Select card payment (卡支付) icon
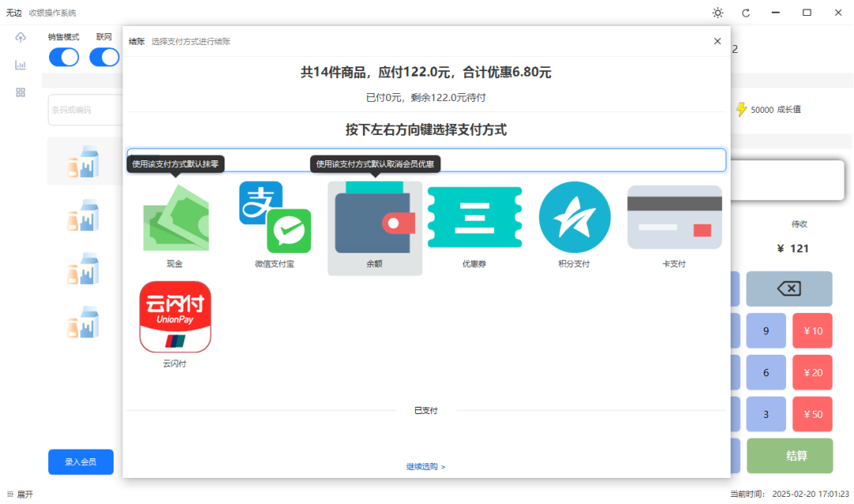Screen dimensions: 854x504 pos(675,217)
